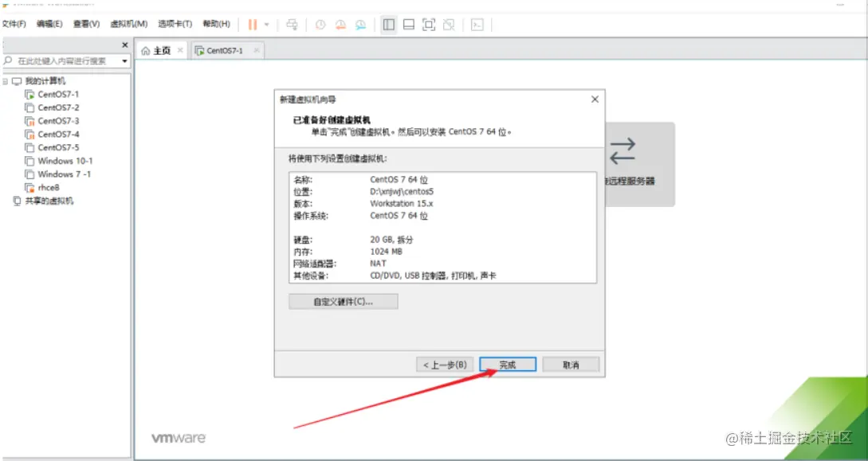Select CentOS7-3 in the library tree
Screen dimensions: 868x461
click(58, 121)
